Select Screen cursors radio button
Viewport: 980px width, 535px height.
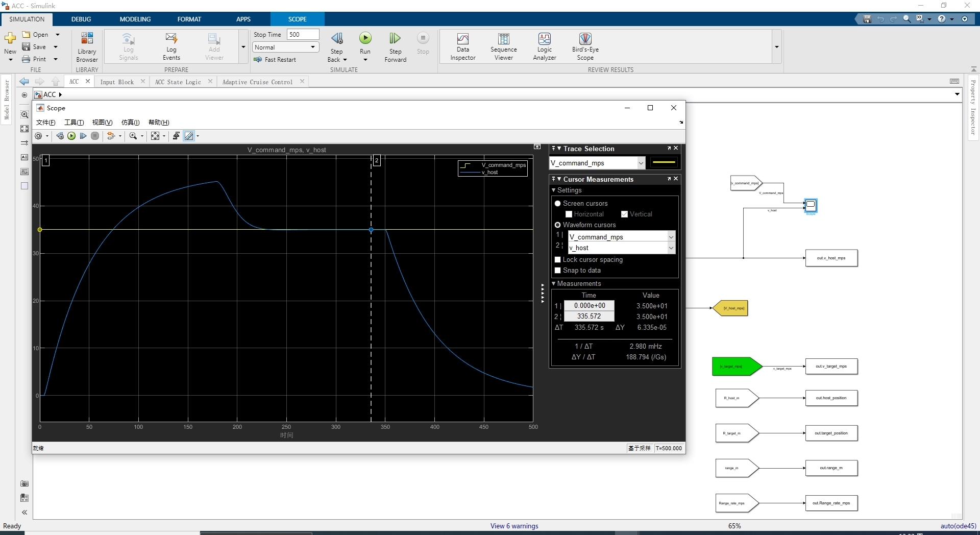pos(558,203)
